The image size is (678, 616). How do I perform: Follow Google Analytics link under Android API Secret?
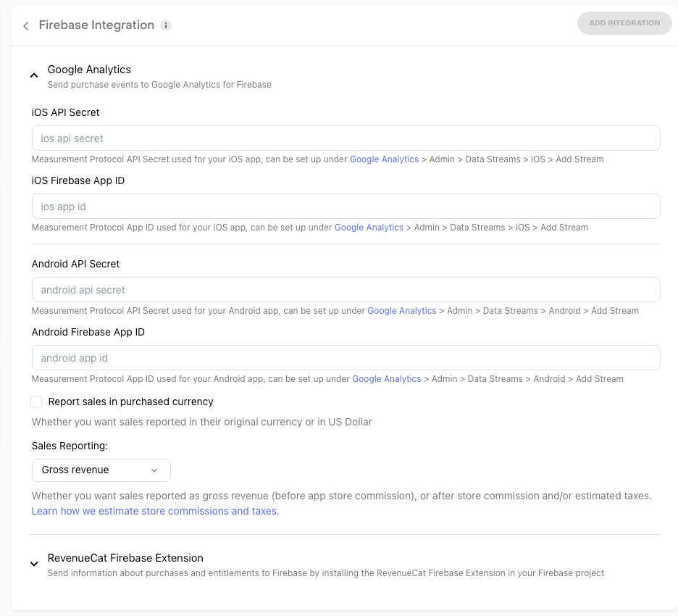pyautogui.click(x=401, y=311)
